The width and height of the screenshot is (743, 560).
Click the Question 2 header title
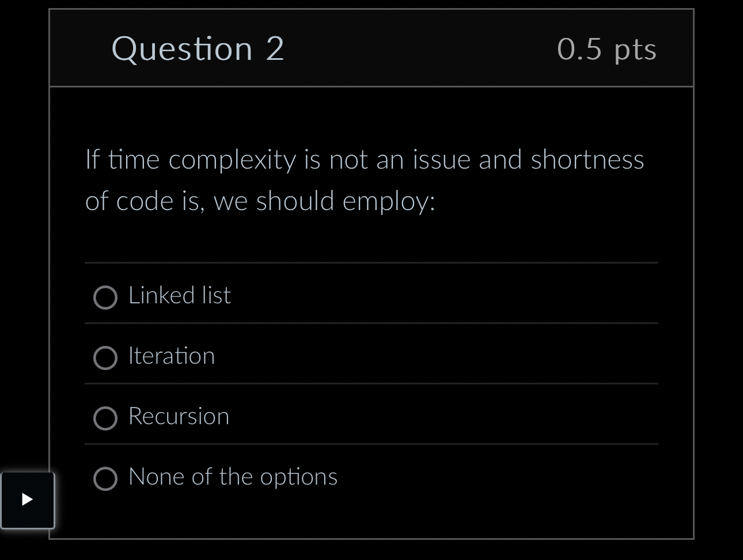click(x=198, y=48)
